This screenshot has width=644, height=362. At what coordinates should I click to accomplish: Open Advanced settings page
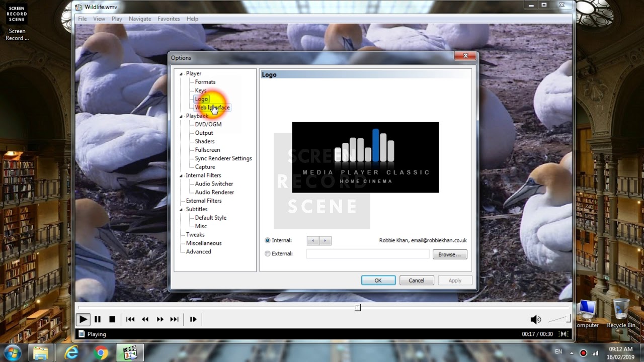[199, 252]
